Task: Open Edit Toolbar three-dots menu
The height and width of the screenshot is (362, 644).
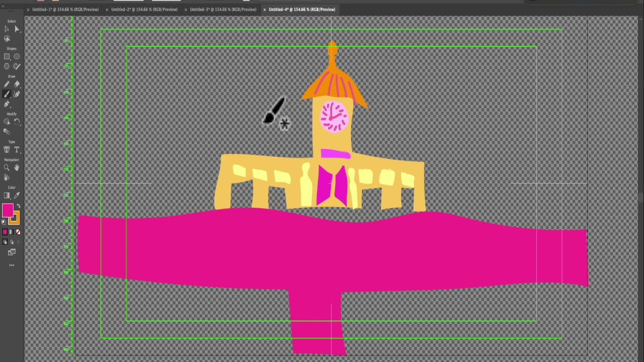Action: coord(12,265)
